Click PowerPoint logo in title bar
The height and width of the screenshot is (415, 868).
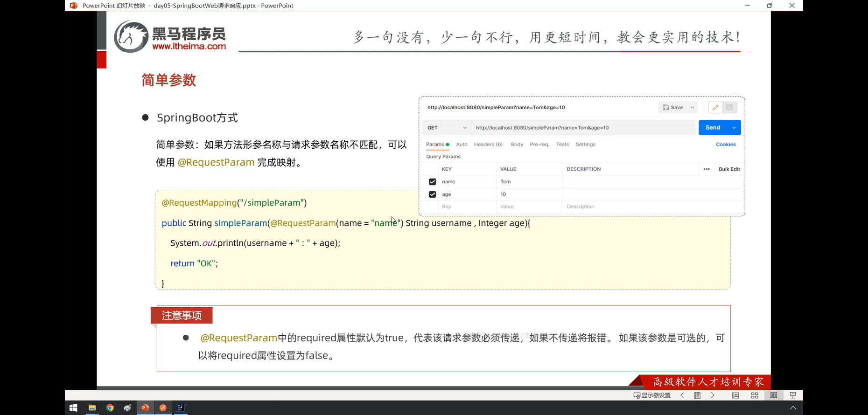tap(73, 6)
